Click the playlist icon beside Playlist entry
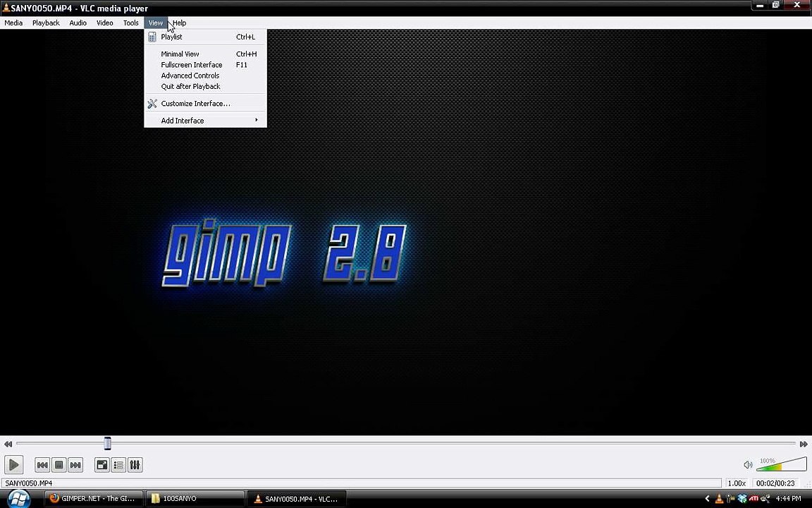Viewport: 812px width, 508px height. click(152, 37)
